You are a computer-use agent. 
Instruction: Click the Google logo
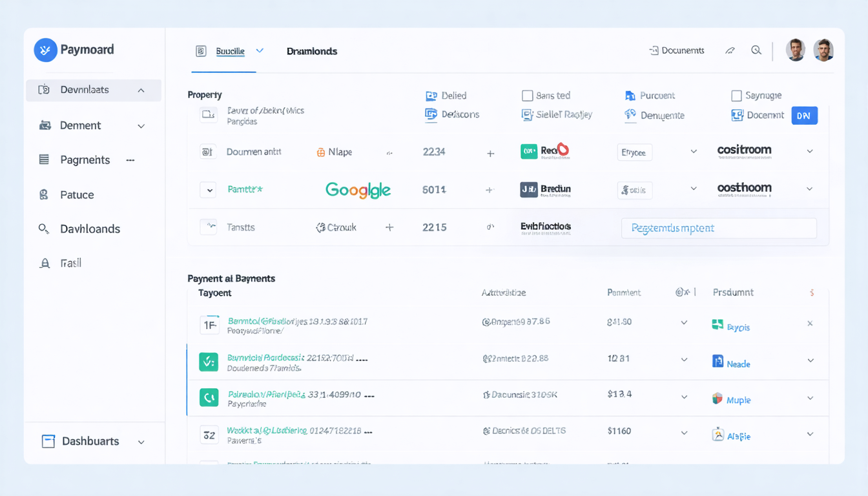[358, 190]
